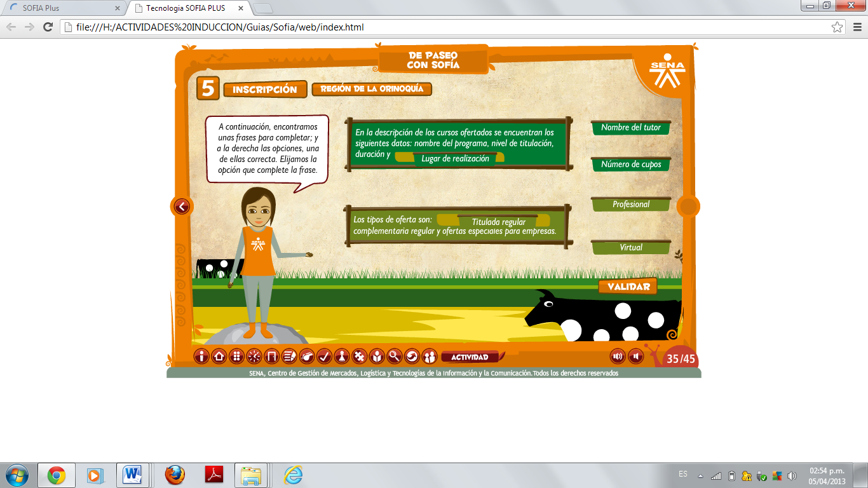Image resolution: width=868 pixels, height=488 pixels.
Task: Open the door-frame icon in toolbar
Action: tap(272, 356)
